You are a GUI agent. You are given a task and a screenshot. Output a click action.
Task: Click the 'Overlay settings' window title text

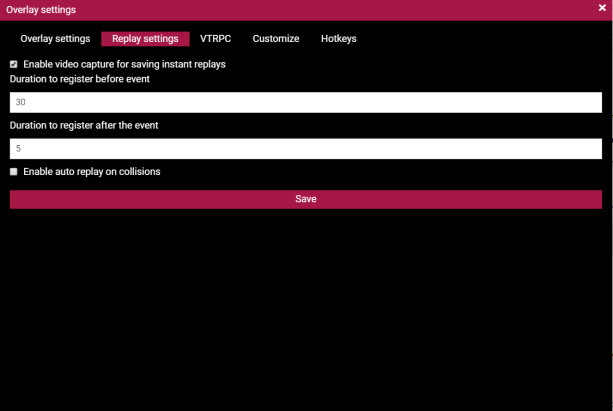[x=41, y=10]
